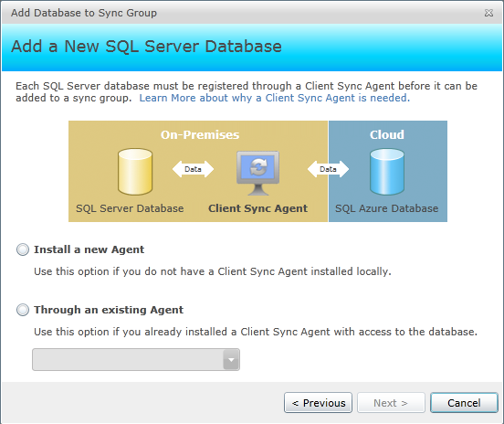Viewport: 504px width, 424px height.
Task: Select the Install a new Agent radio button
Action: 23,249
